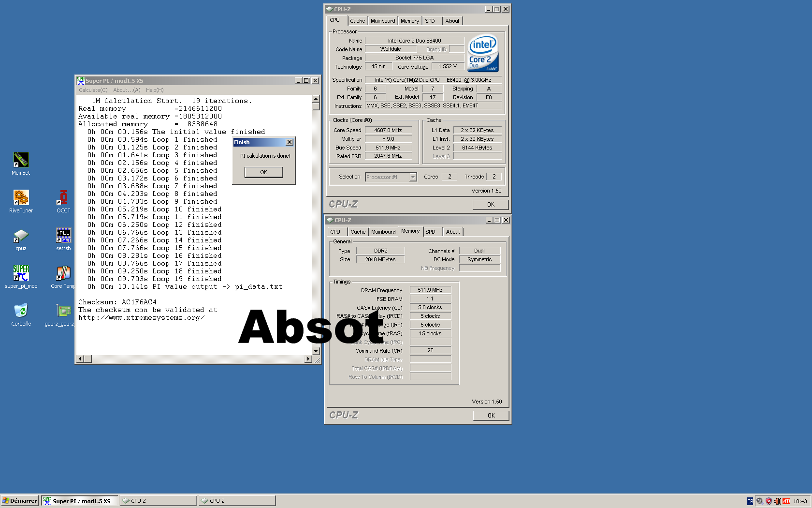Click the CAS# Latency 5.0 clocks value

click(x=430, y=307)
